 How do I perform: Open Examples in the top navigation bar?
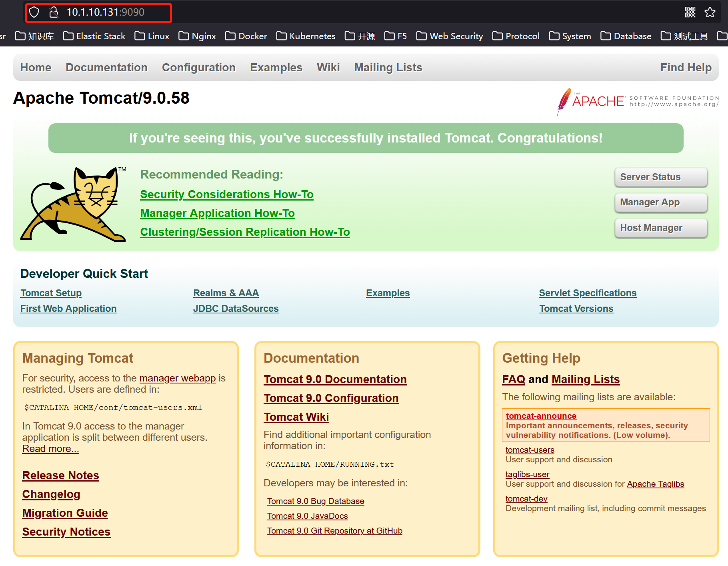(276, 67)
